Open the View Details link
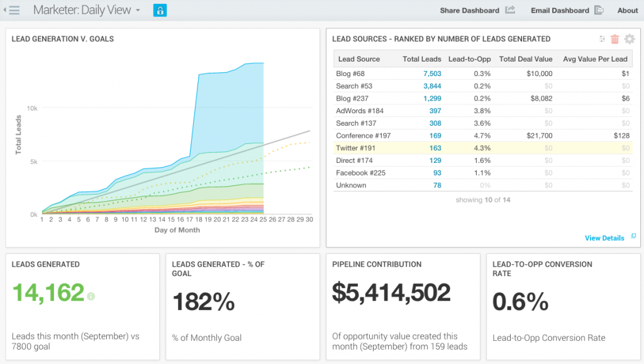The height and width of the screenshot is (364, 644). (x=604, y=238)
